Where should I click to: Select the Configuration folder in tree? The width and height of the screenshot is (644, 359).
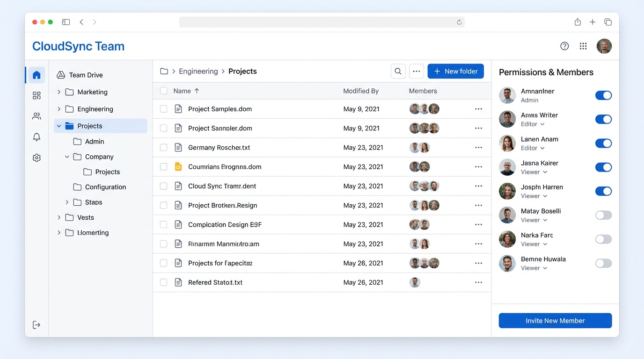click(105, 187)
